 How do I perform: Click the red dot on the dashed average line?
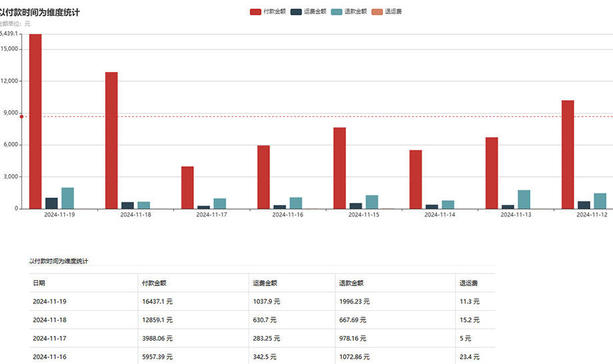click(x=21, y=116)
